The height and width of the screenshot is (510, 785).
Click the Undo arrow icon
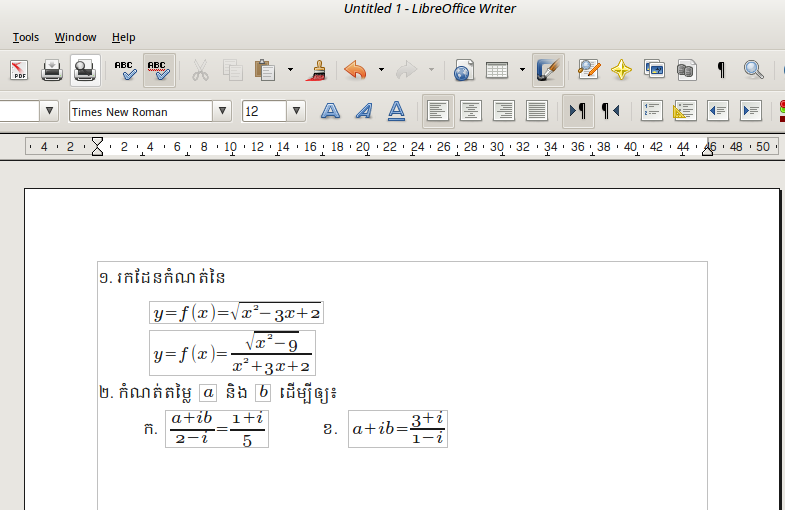355,70
